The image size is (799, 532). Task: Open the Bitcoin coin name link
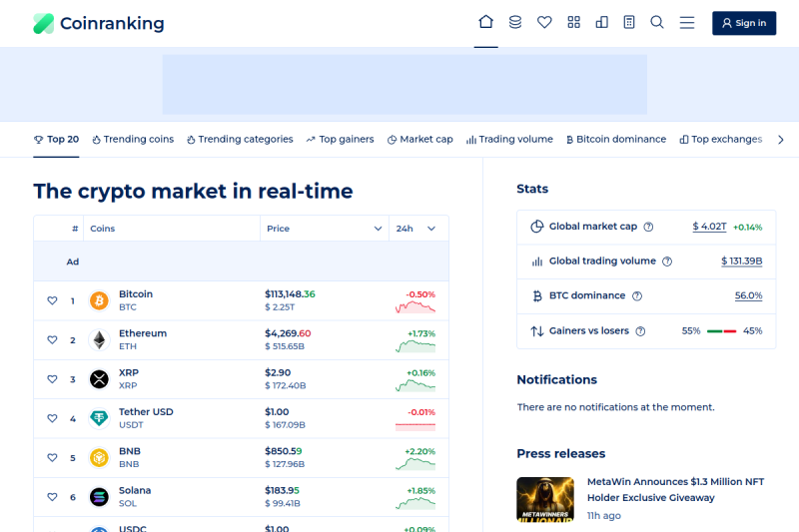(x=136, y=294)
